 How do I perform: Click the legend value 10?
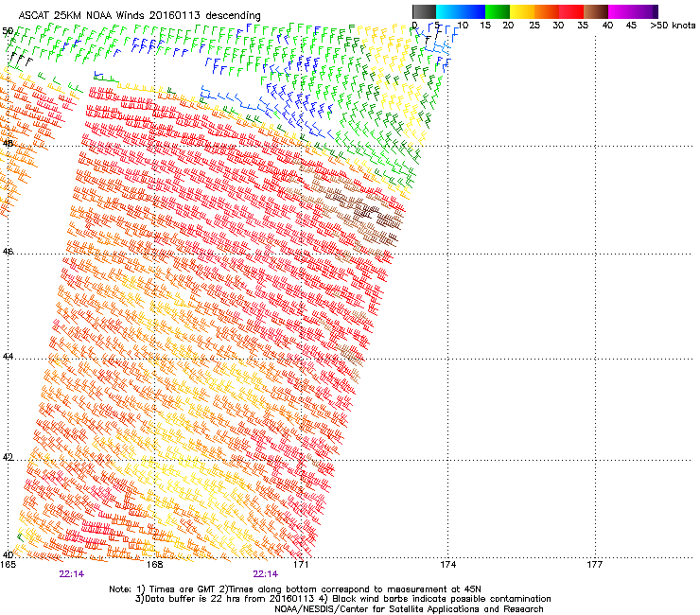(x=463, y=26)
